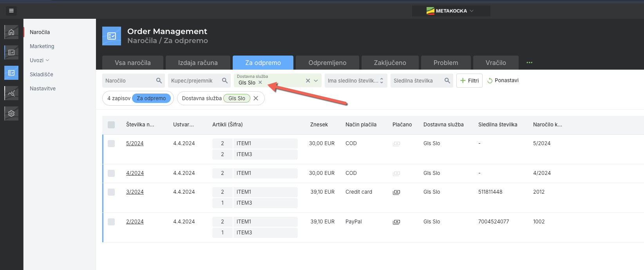The height and width of the screenshot is (270, 644).
Task: Select the checkbox for order 3/2024
Action: 111,192
